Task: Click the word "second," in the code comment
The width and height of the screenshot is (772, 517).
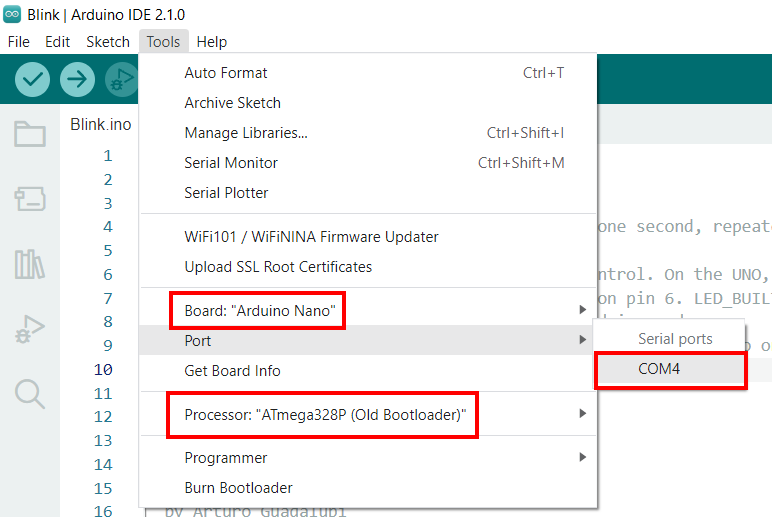Action: coord(669,226)
